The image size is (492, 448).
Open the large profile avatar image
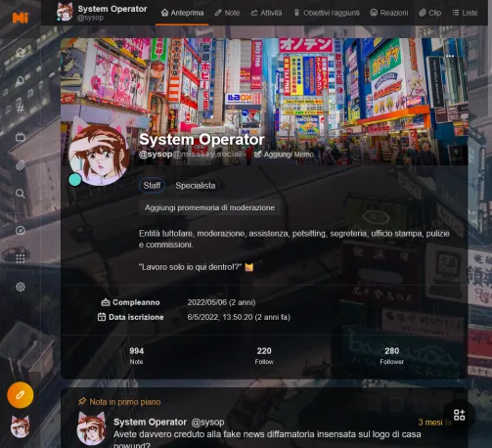click(x=99, y=156)
